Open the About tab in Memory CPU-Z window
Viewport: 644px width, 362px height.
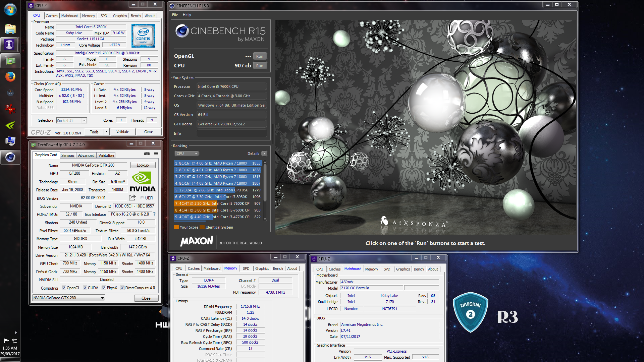click(x=292, y=268)
